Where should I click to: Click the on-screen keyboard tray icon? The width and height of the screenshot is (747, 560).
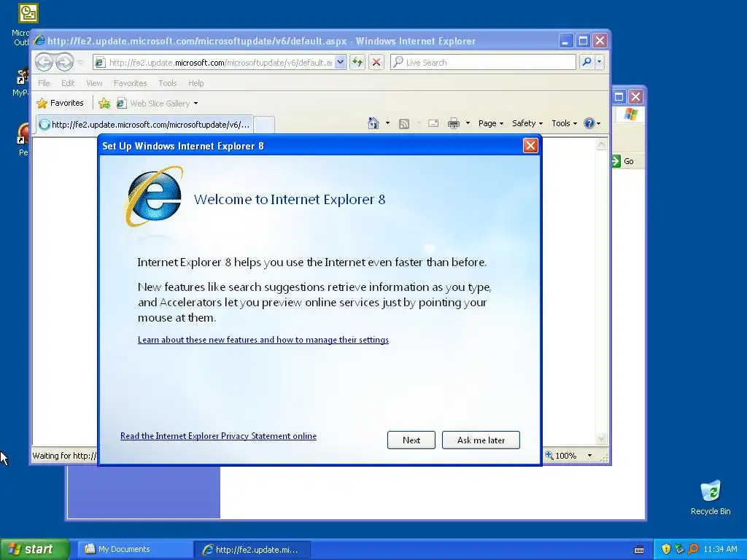(x=639, y=550)
